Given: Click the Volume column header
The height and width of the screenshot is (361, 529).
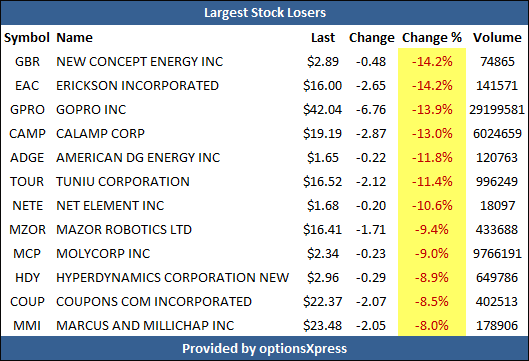Looking at the screenshot, I should (x=497, y=37).
